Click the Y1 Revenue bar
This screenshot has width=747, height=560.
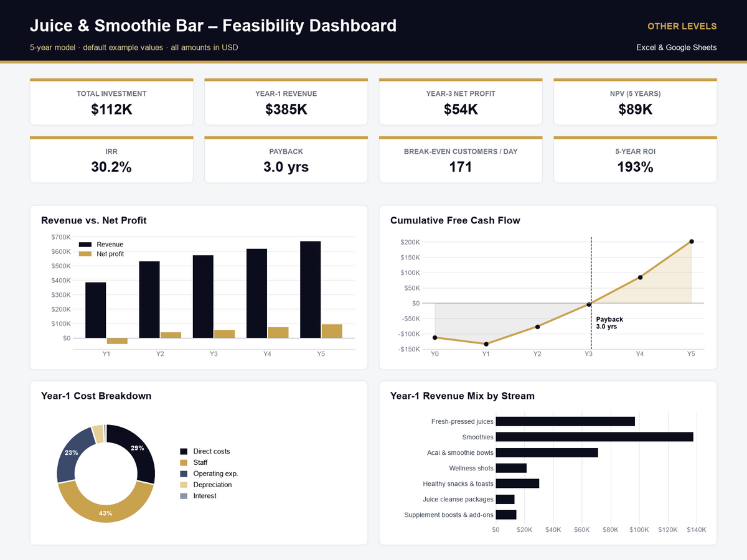[96, 310]
